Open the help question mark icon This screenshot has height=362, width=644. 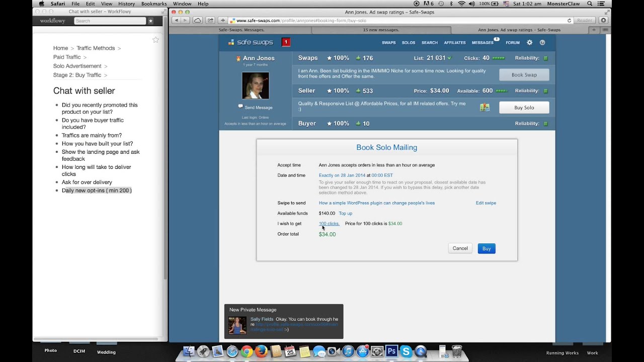point(542,43)
